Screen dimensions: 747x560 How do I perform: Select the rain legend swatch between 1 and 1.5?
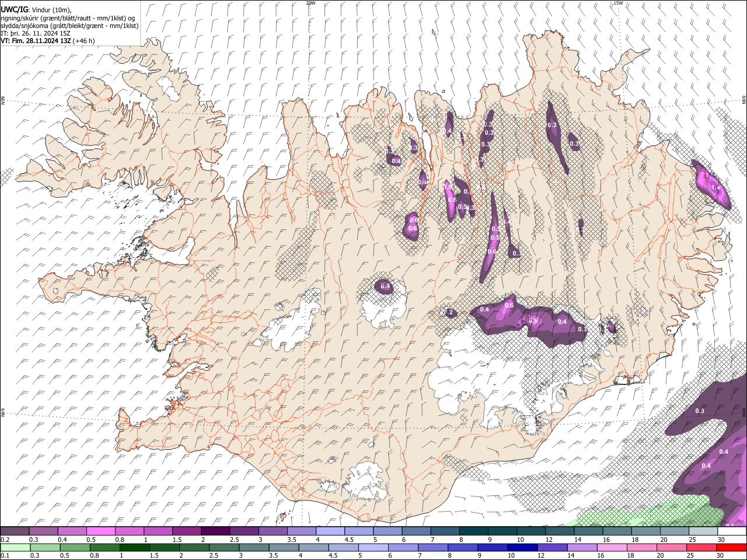point(135,548)
